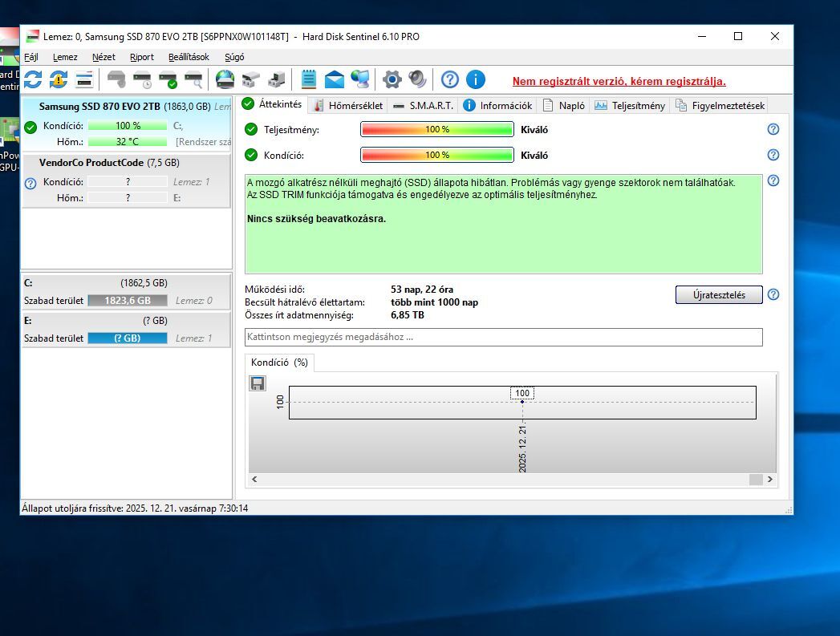The width and height of the screenshot is (840, 636).
Task: Click the disk with magnifier icon
Action: [x=193, y=79]
